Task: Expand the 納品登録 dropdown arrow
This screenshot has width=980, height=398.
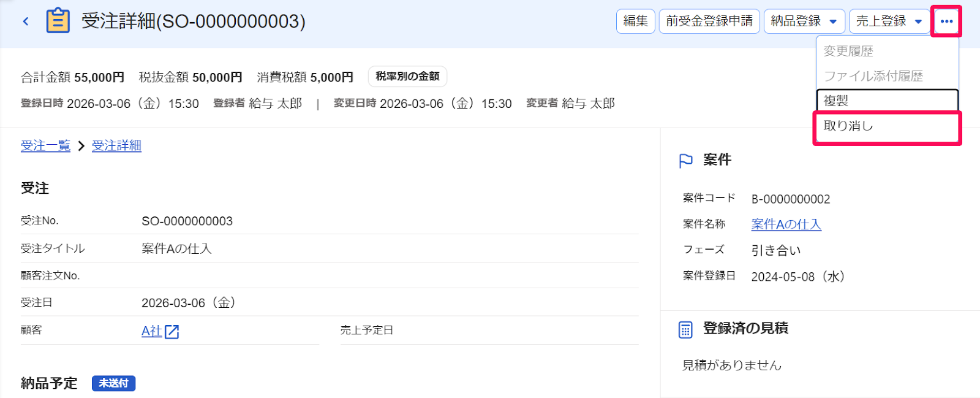Action: tap(833, 21)
